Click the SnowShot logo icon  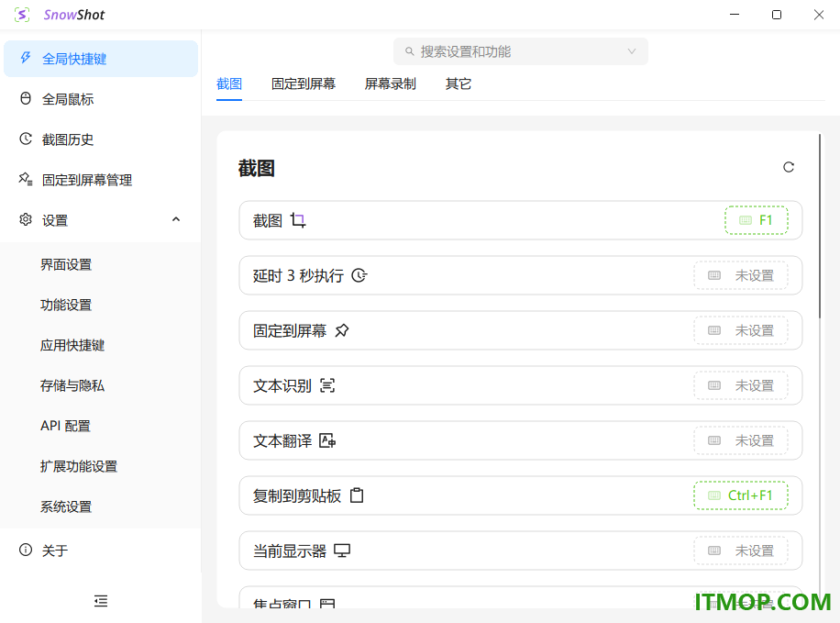(x=22, y=15)
